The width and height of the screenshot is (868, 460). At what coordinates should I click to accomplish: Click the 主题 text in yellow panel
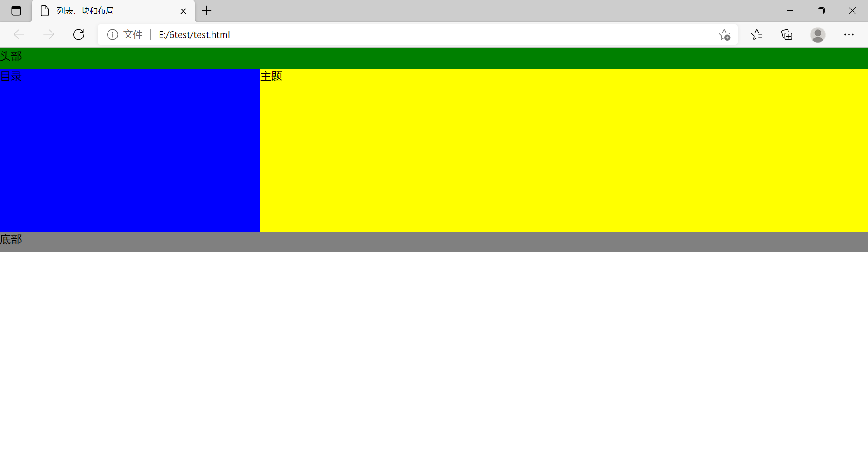[x=271, y=76]
